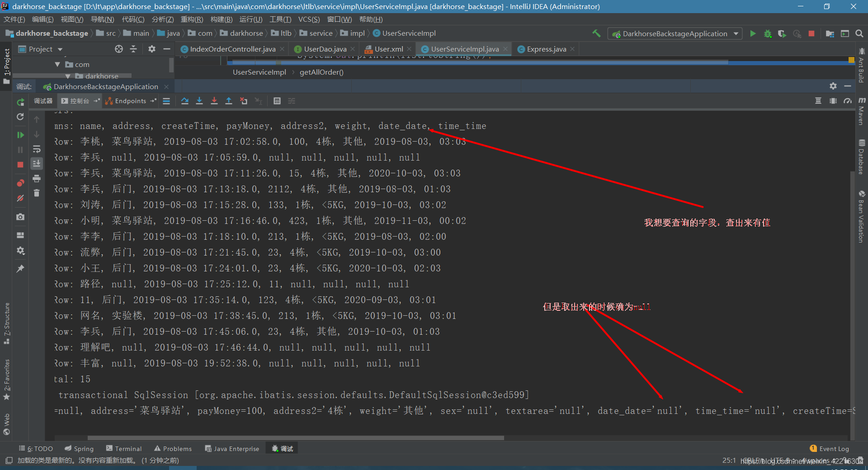Collapse the com folder tree node

pyautogui.click(x=57, y=64)
